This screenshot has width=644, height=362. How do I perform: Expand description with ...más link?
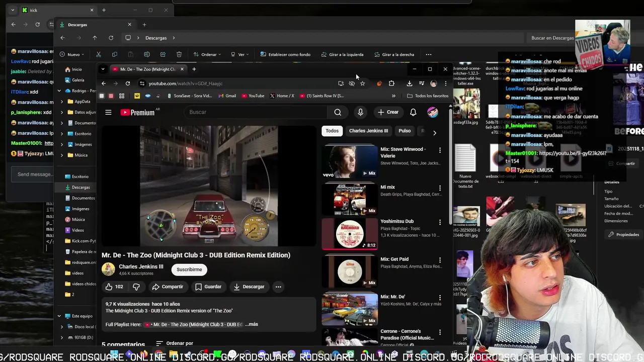252,324
